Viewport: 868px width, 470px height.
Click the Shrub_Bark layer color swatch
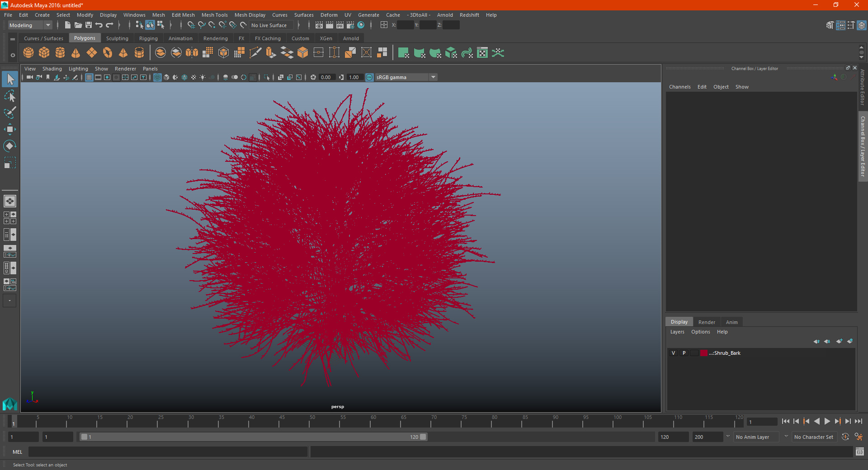[x=704, y=353]
